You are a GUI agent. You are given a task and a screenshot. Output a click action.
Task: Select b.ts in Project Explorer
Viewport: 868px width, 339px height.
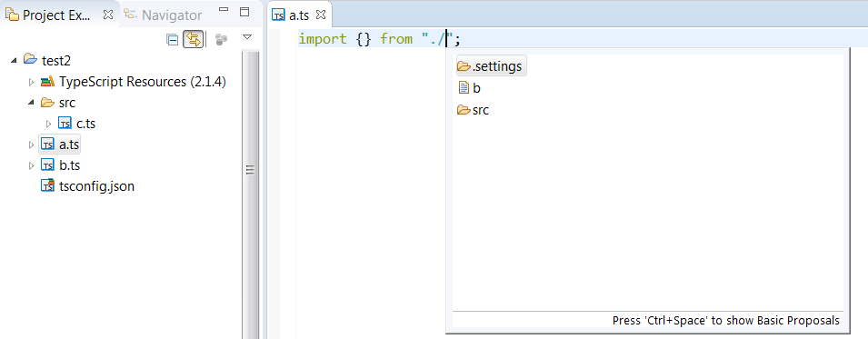pyautogui.click(x=70, y=165)
